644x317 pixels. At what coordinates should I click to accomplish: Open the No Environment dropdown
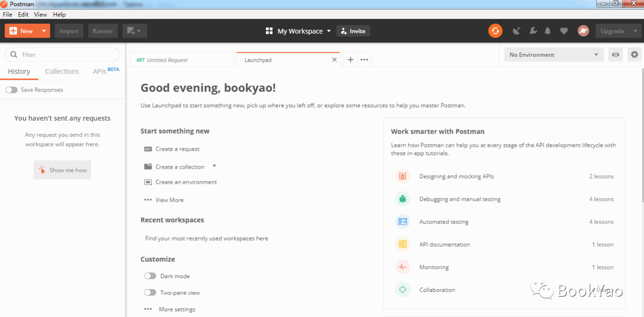point(554,54)
